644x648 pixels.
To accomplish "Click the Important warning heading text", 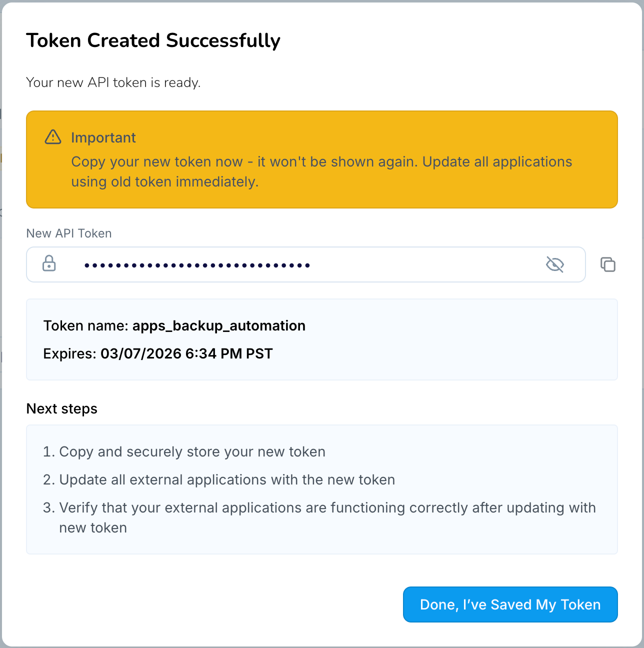I will pos(103,137).
